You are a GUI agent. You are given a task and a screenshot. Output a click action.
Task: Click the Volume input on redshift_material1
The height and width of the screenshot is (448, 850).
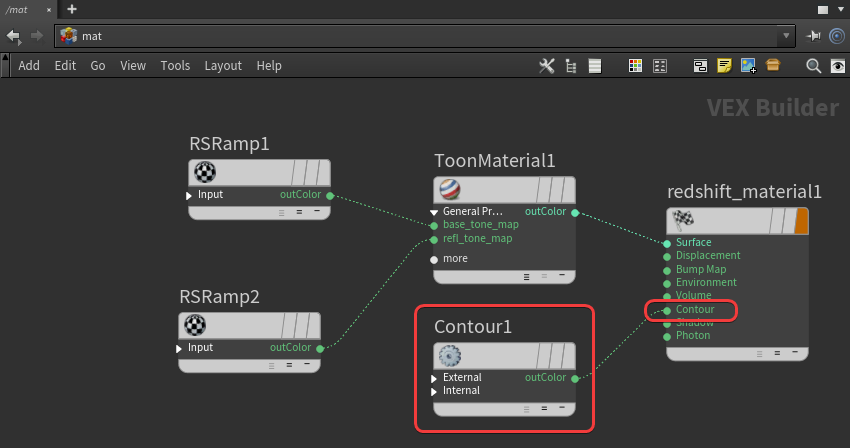coord(667,297)
